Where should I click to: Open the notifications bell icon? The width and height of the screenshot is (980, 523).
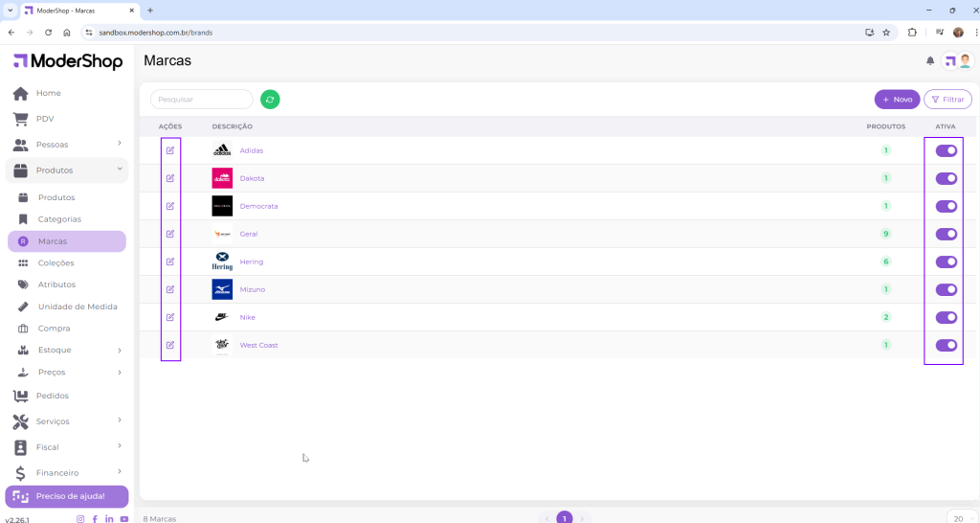pyautogui.click(x=930, y=61)
